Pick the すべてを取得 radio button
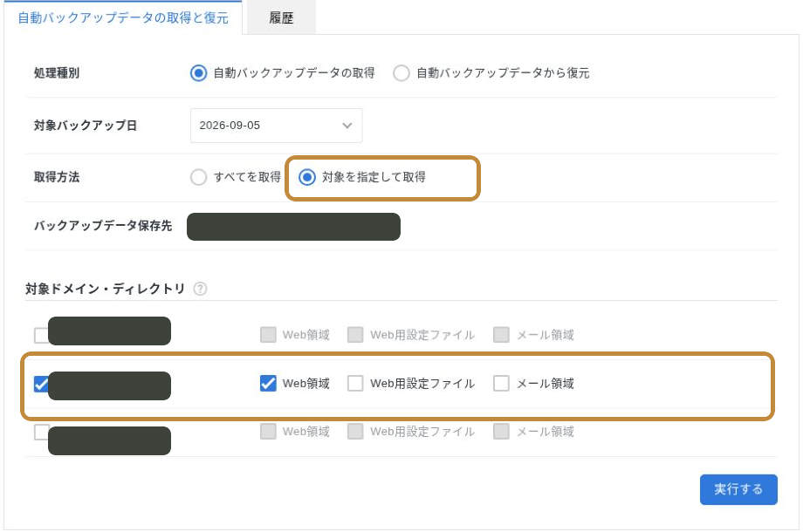The width and height of the screenshot is (803, 532). click(199, 178)
